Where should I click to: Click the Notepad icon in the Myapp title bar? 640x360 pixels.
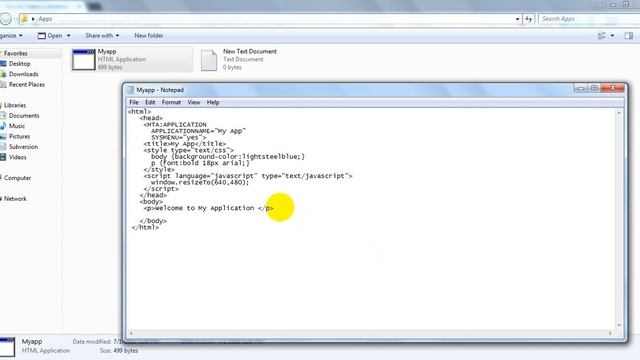tap(131, 90)
